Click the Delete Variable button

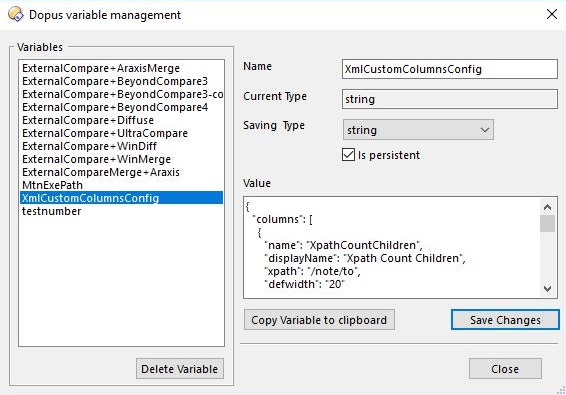point(180,369)
